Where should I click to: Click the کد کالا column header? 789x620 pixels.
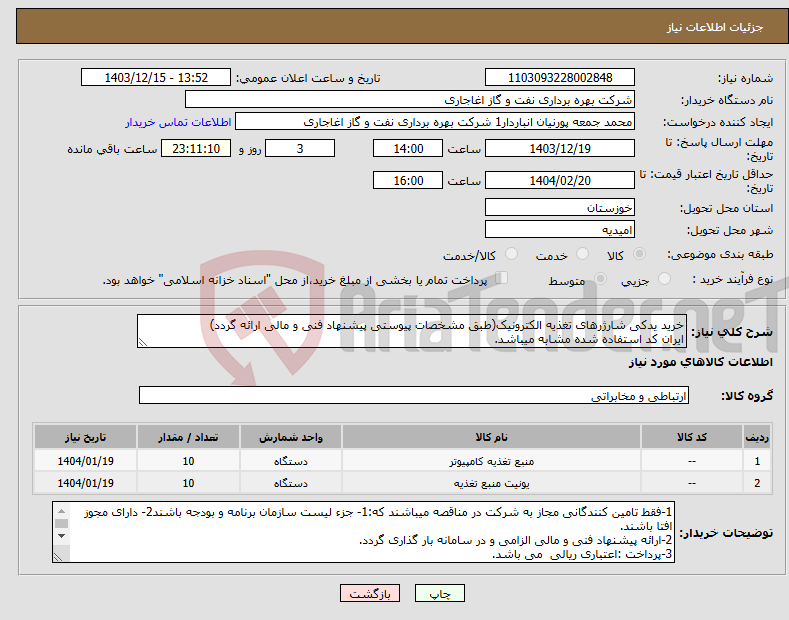[692, 437]
